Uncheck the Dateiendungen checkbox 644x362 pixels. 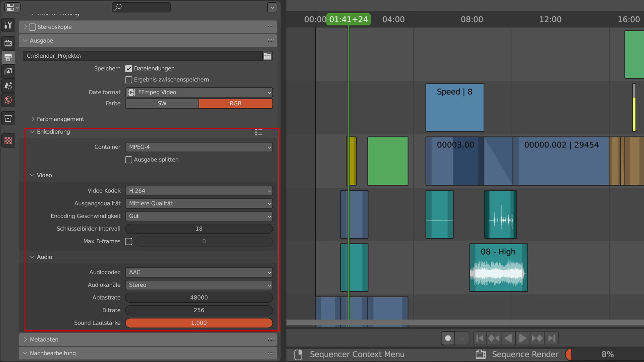(129, 69)
